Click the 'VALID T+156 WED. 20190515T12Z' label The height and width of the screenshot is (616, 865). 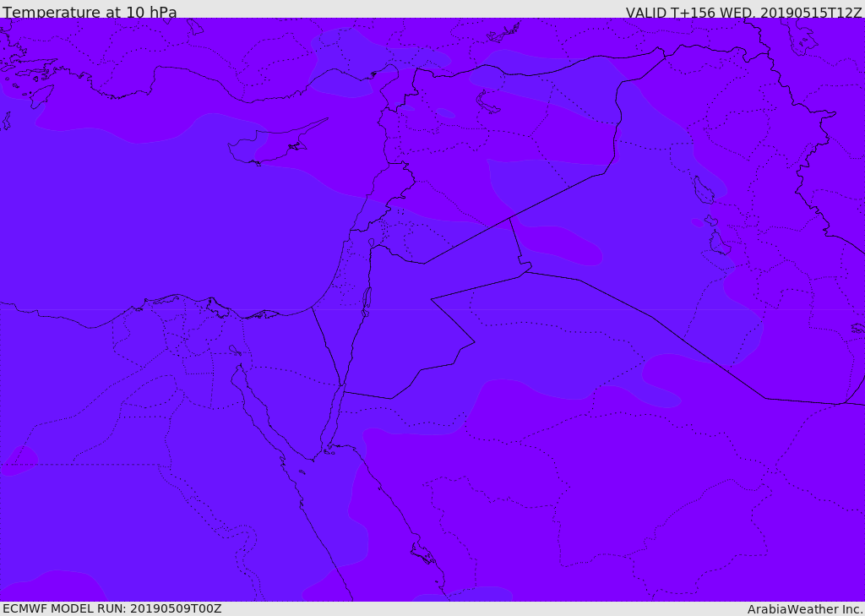click(743, 12)
